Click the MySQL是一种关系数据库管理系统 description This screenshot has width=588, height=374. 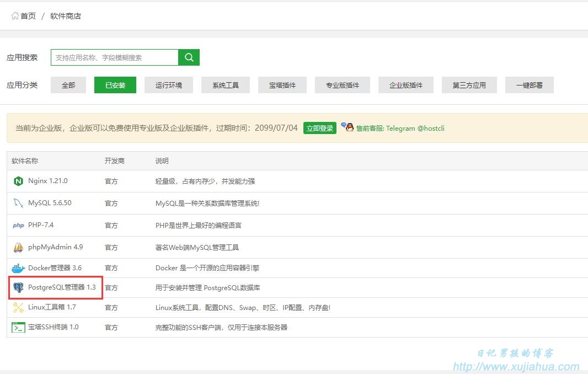207,204
